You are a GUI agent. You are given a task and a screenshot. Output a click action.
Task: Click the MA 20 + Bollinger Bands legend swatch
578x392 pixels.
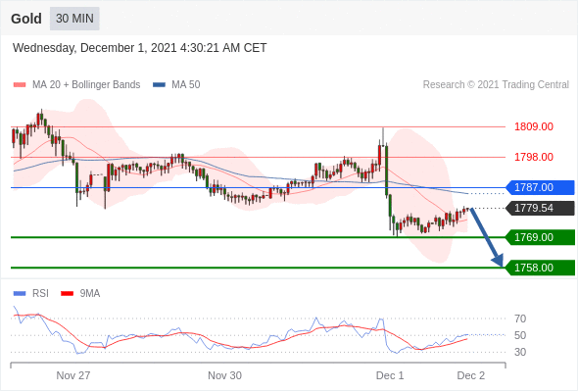(x=20, y=85)
